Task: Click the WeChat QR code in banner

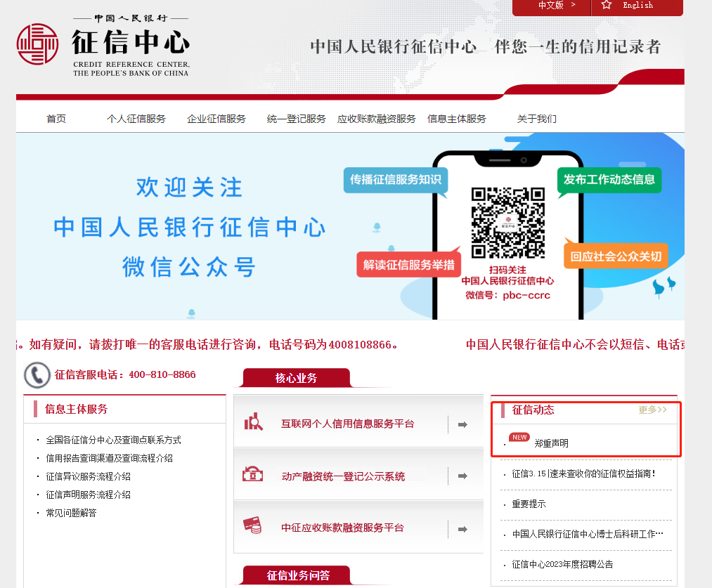Action: pos(507,223)
